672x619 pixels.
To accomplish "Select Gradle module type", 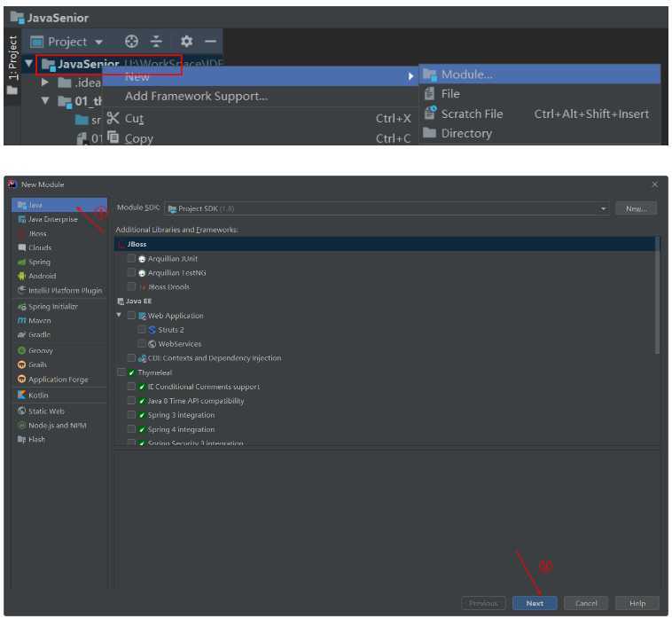I will coord(59,335).
